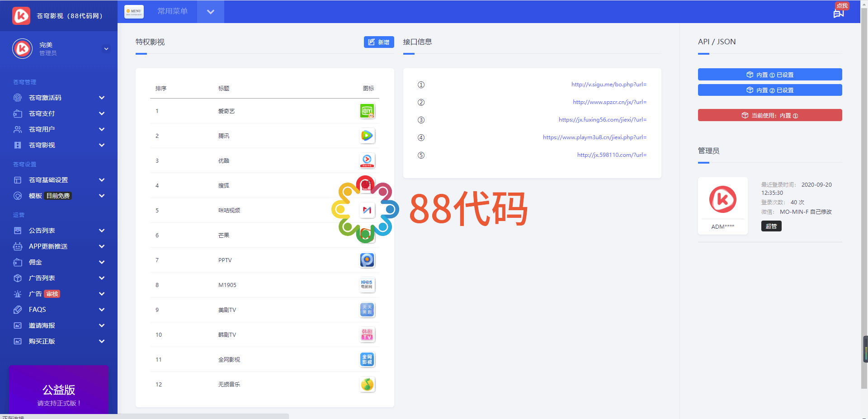868x419 pixels.
Task: Click the layout icon beside 苍穹基础设置
Action: click(x=18, y=180)
